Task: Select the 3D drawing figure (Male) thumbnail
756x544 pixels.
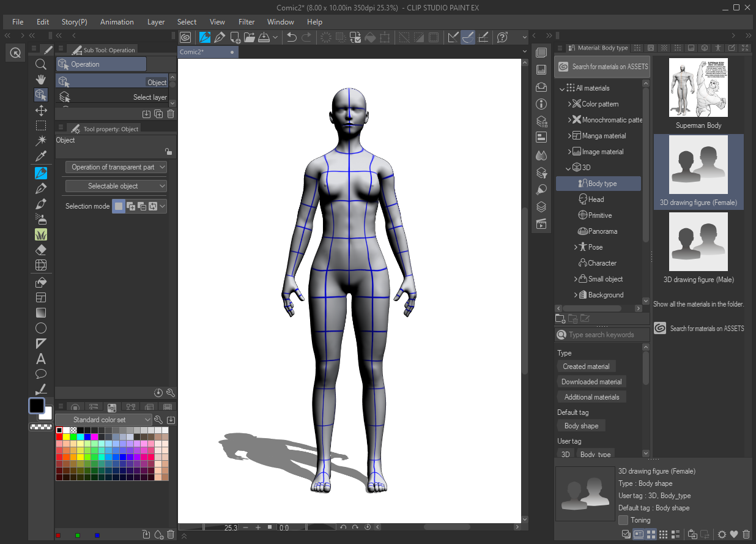Action: click(x=699, y=242)
